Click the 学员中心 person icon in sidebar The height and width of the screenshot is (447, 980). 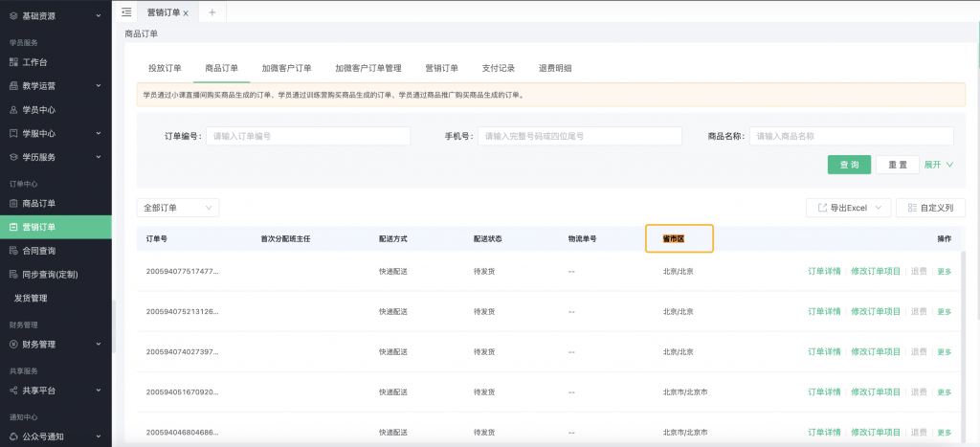coord(13,109)
